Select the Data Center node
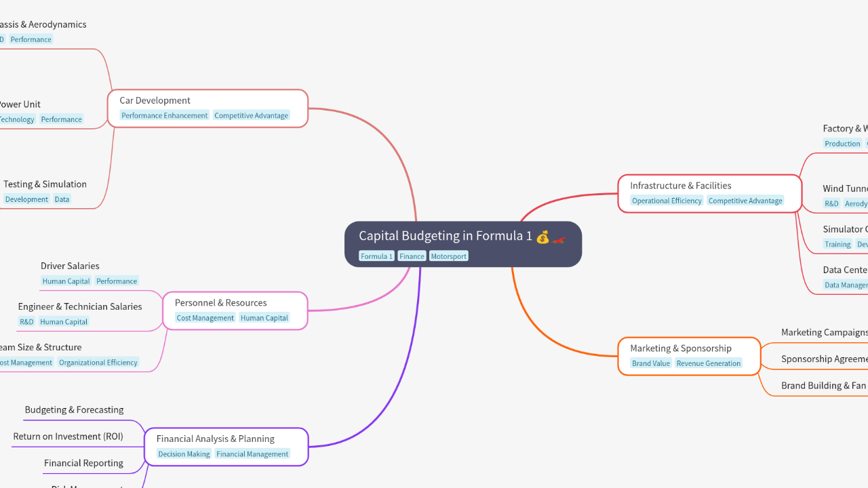Viewport: 868px width, 488px height. point(845,270)
